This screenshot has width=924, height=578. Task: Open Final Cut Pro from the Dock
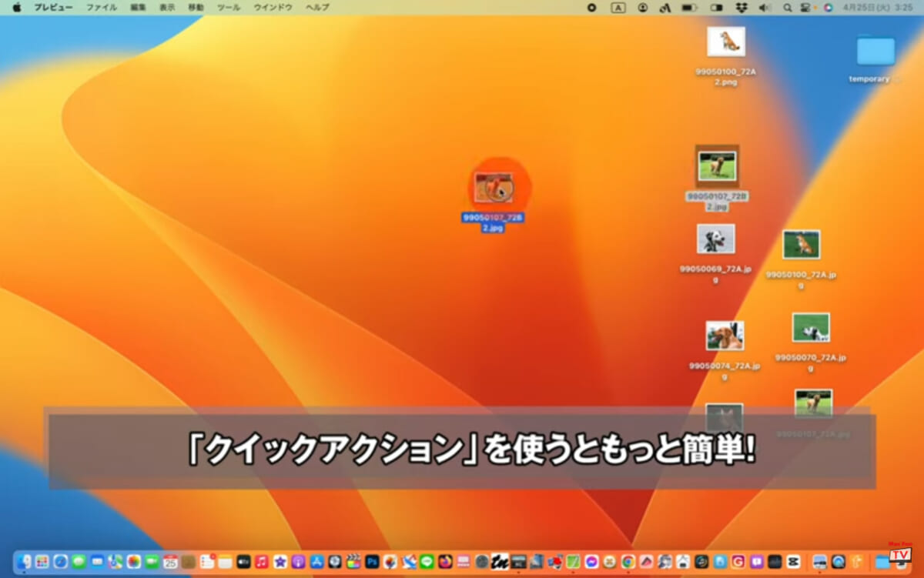coord(353,562)
